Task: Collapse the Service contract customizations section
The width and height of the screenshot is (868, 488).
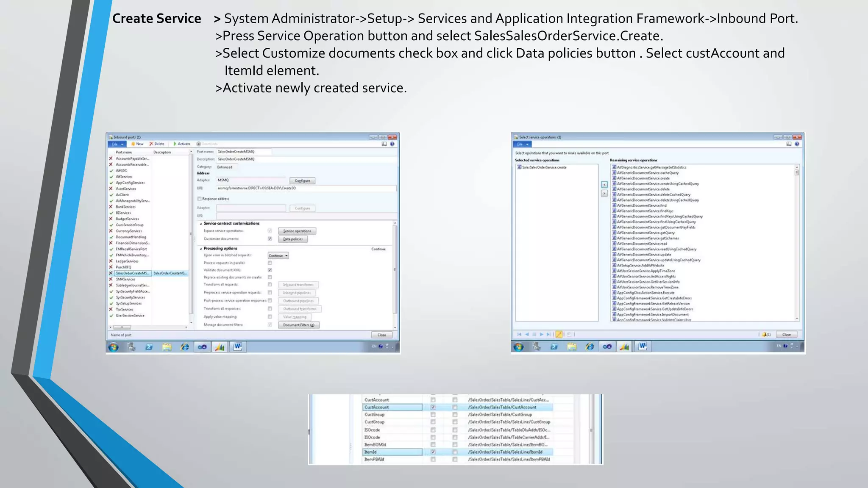Action: pos(201,224)
